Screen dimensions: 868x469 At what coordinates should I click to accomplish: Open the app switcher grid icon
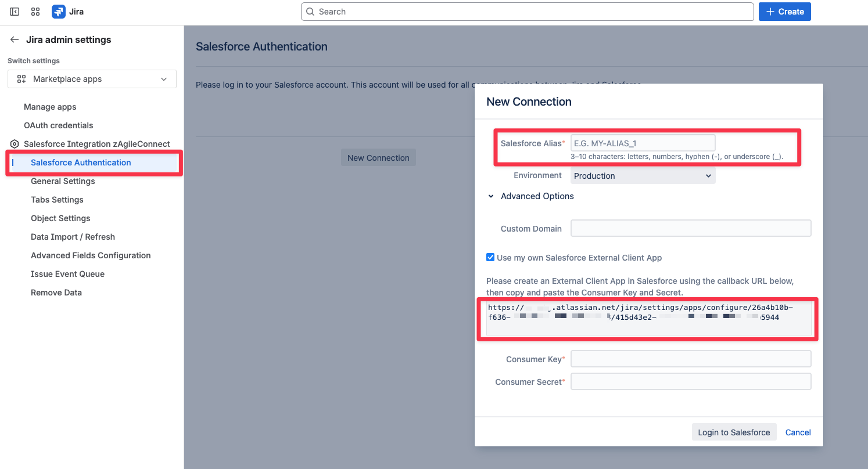(35, 12)
